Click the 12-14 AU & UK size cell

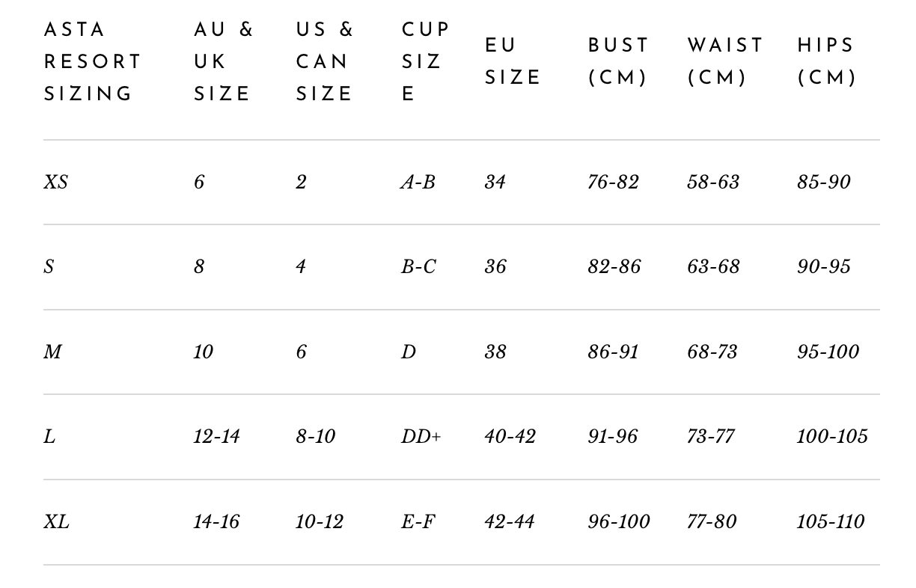(x=216, y=436)
